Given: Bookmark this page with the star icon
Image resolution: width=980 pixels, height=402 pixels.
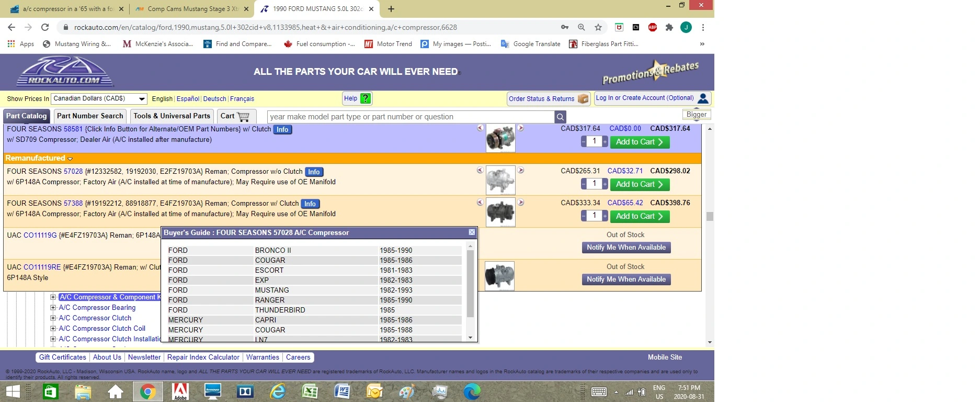Looking at the screenshot, I should tap(598, 27).
